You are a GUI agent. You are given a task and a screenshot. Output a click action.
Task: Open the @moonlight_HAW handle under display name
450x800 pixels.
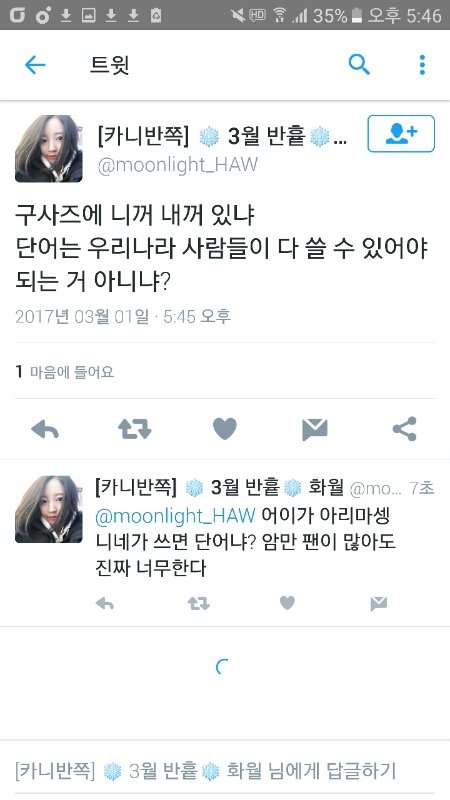tap(178, 165)
